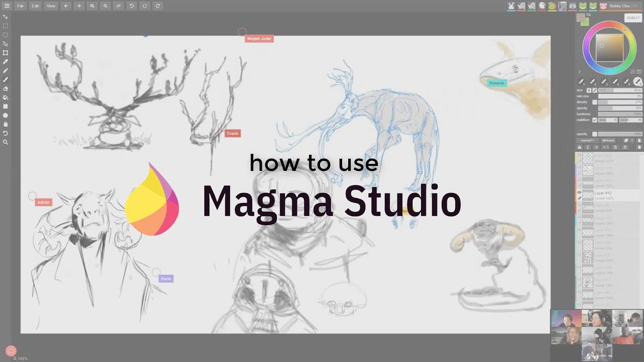Select the brush tool
Screen dimensions: 644x362
tap(6, 79)
